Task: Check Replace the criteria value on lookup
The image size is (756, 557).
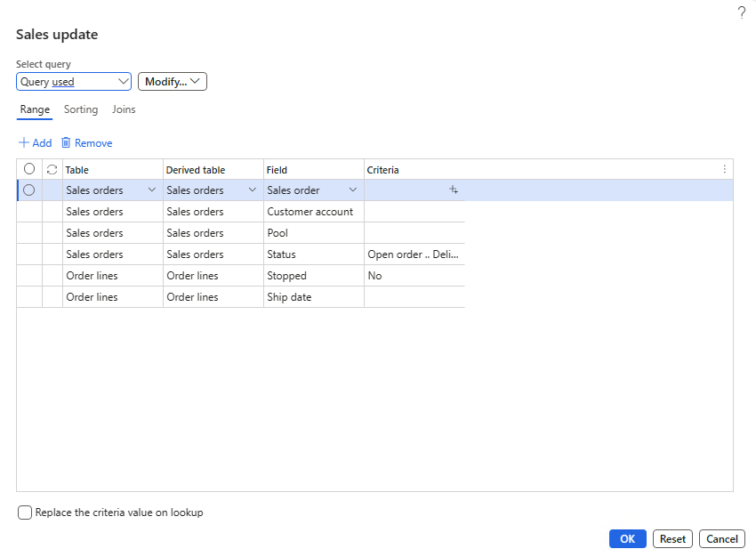Action: click(25, 513)
